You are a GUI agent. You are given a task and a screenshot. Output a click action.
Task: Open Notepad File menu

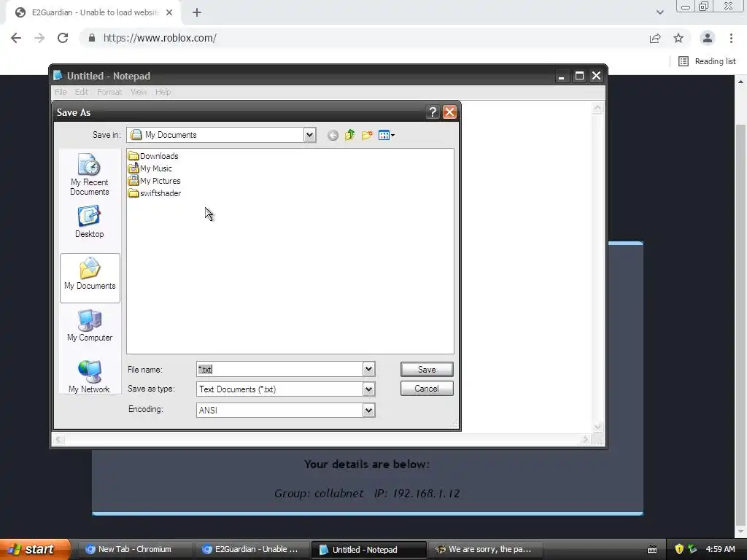click(61, 92)
